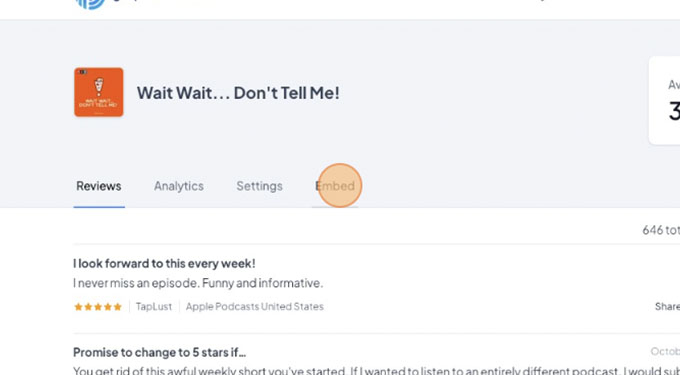Click the "I never miss an episode" review text
The image size is (680, 375).
point(198,283)
